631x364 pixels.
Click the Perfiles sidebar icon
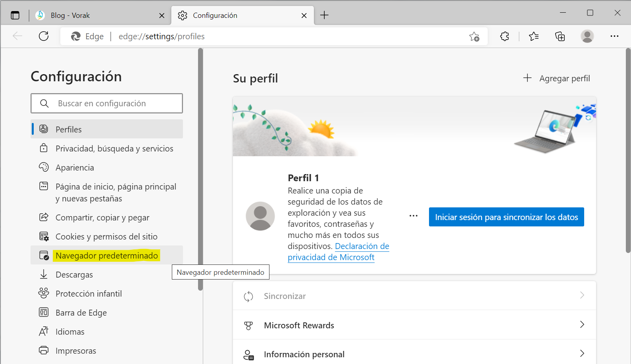pos(44,129)
